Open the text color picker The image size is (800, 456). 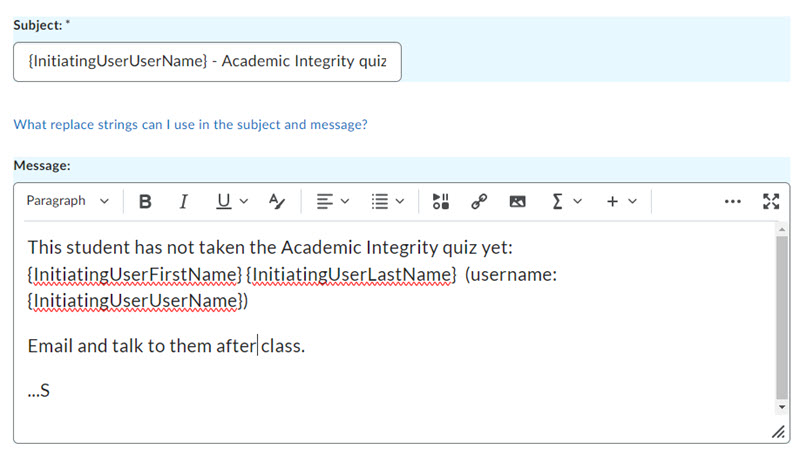(x=277, y=201)
